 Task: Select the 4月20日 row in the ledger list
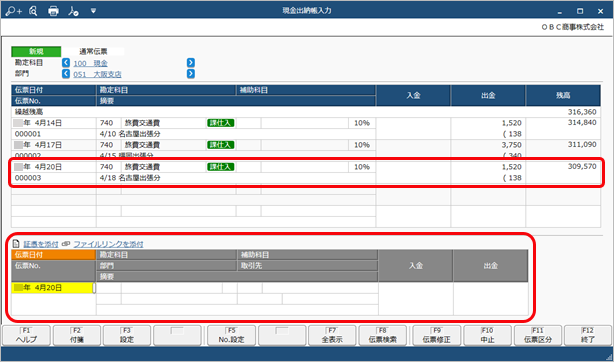[306, 172]
